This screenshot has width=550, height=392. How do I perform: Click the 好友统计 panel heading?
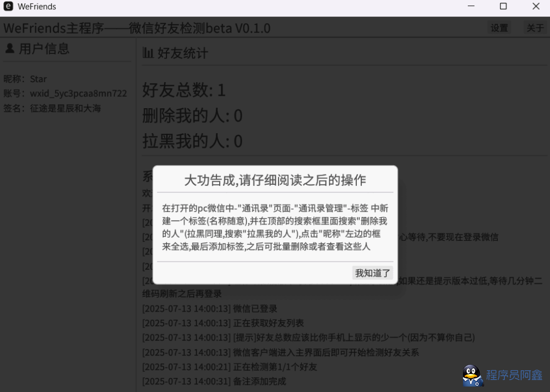coord(183,53)
